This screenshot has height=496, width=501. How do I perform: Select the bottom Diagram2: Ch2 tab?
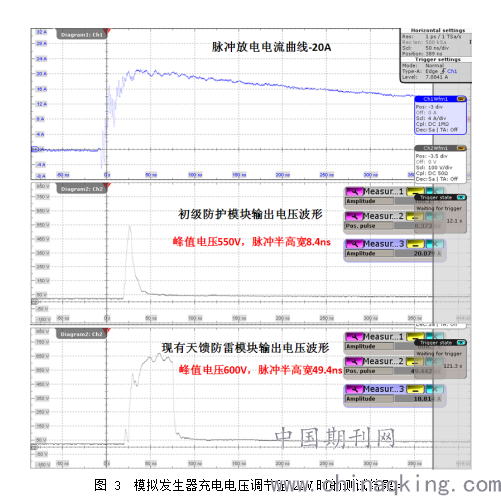(x=82, y=334)
